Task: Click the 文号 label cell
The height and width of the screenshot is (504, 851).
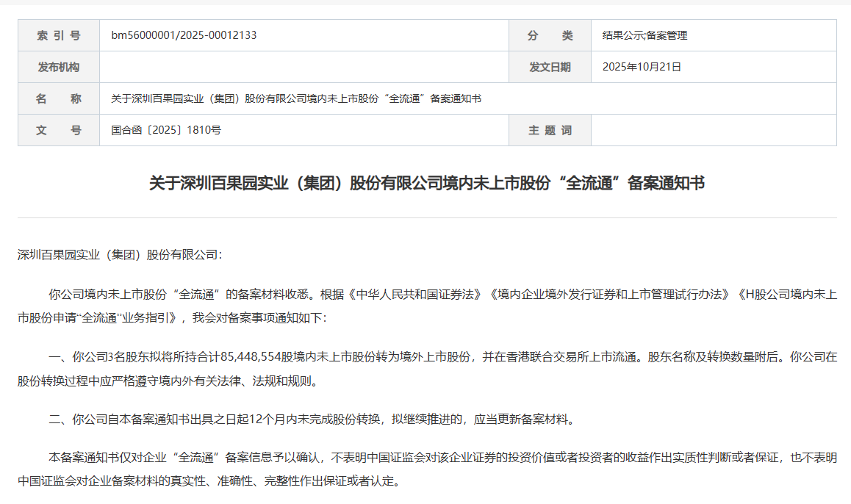Action: [59, 130]
